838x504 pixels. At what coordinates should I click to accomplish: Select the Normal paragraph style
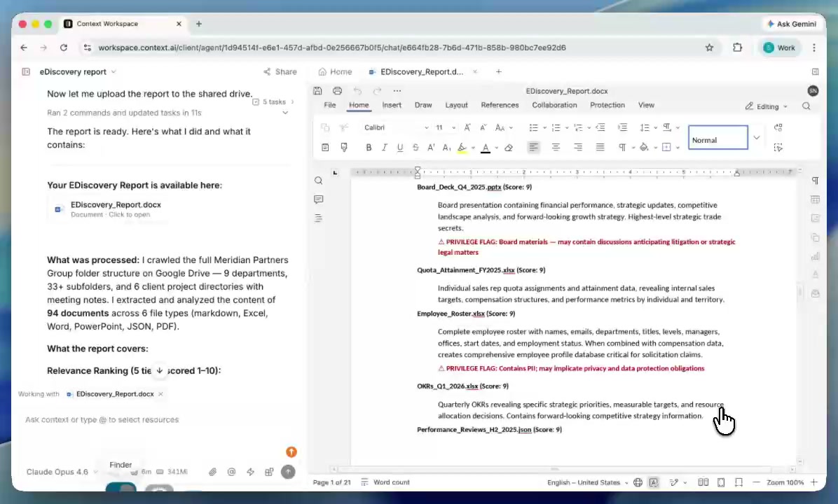717,138
